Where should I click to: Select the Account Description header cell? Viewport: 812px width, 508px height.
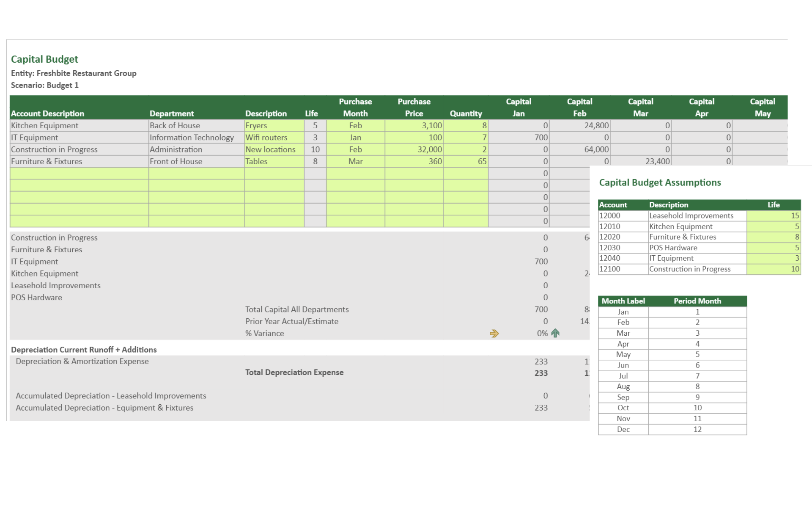click(47, 113)
